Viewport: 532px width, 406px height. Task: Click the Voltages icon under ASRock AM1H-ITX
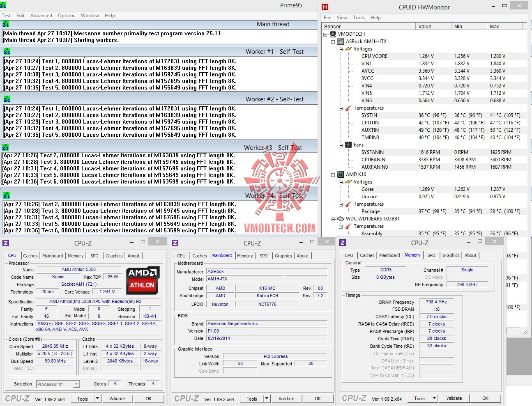[348, 49]
